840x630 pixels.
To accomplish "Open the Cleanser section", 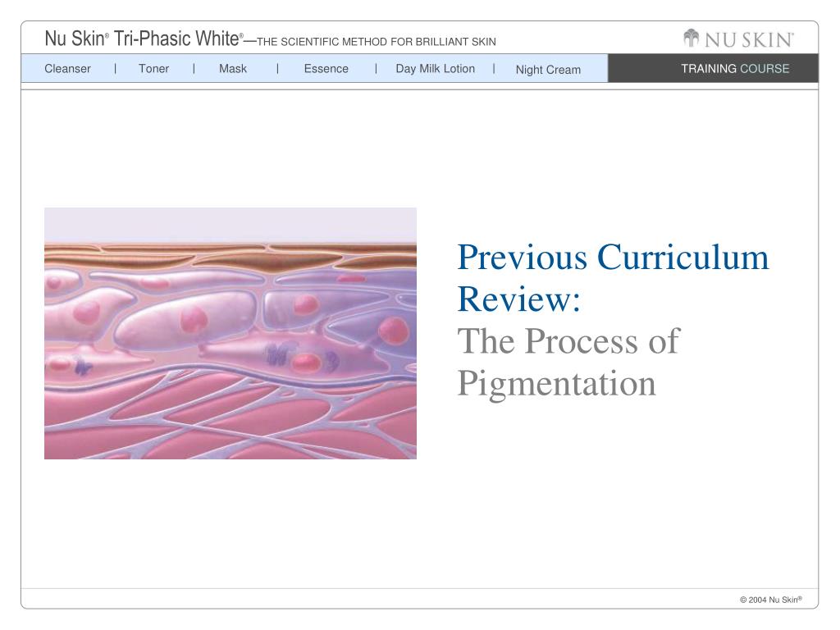I will (67, 69).
